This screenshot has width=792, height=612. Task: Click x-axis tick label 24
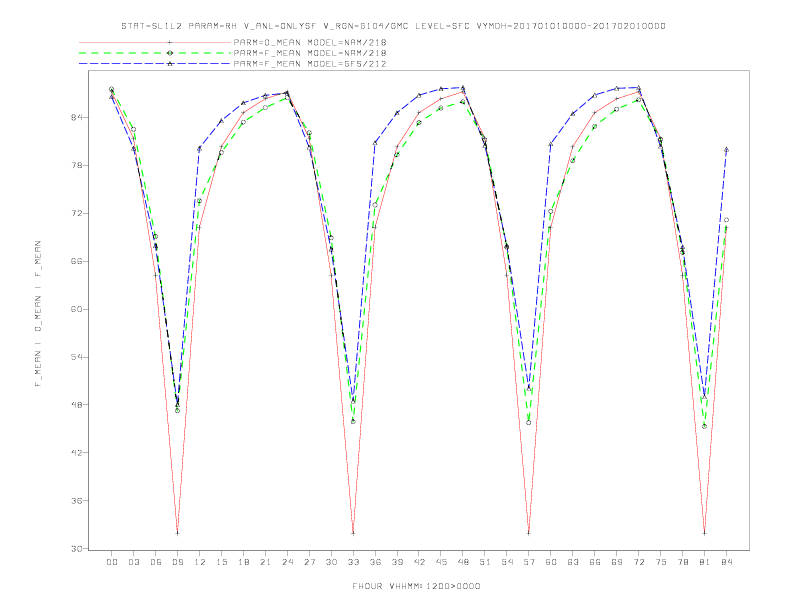(287, 562)
